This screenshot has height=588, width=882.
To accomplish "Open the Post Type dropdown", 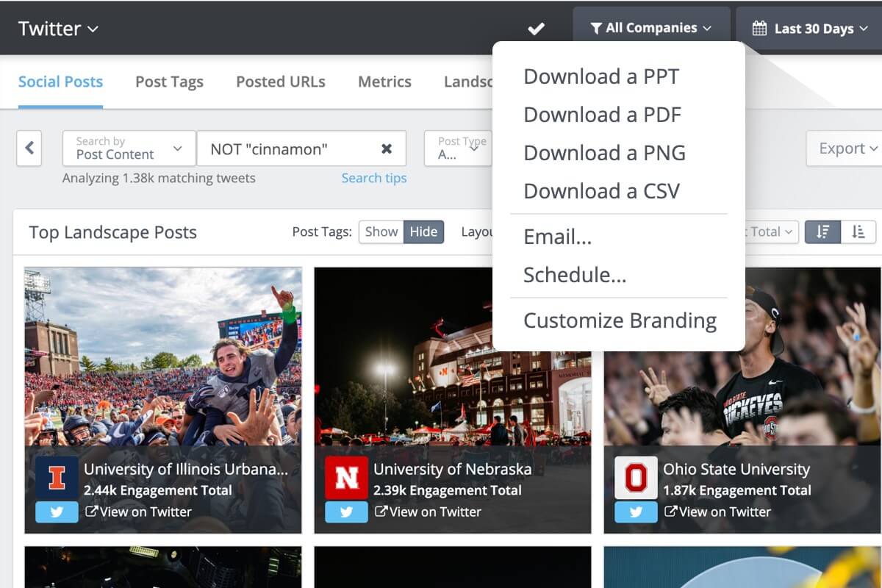I will click(x=458, y=148).
